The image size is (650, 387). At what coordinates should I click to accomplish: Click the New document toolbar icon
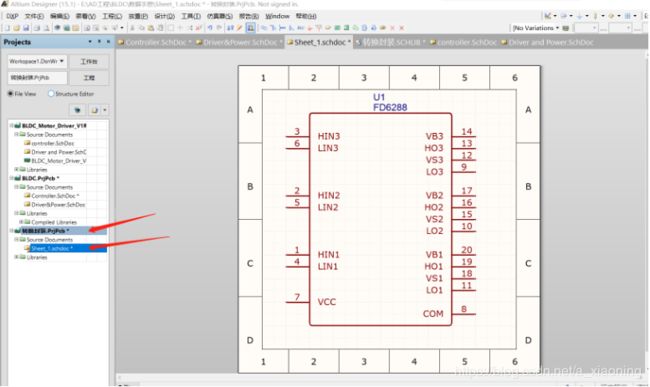pos(7,28)
